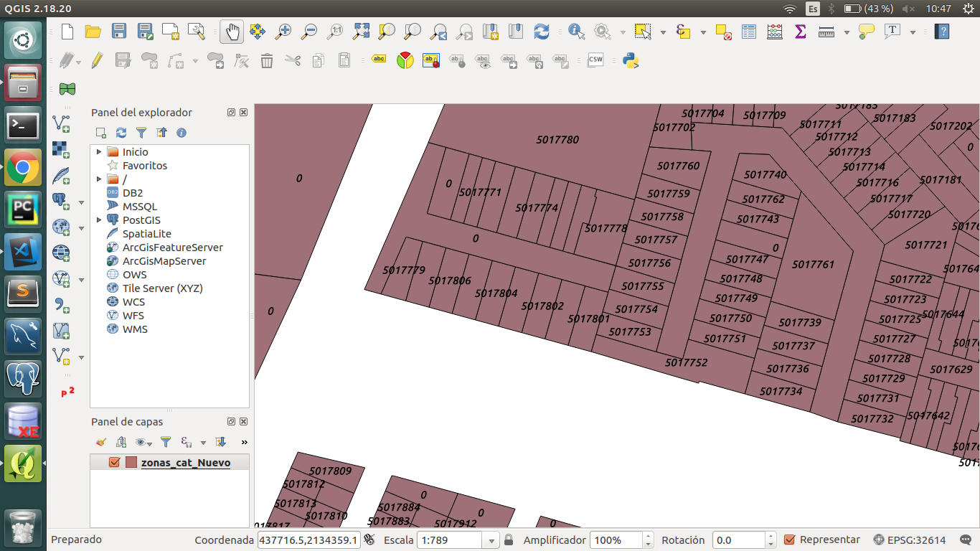Open the text annotation dropdown arrow

tap(913, 32)
